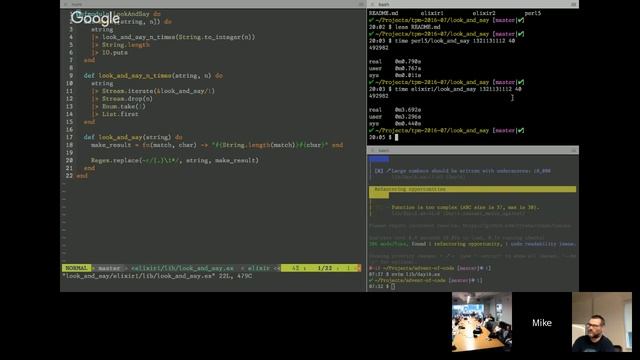Click the List.first line

pyautogui.click(x=115, y=114)
